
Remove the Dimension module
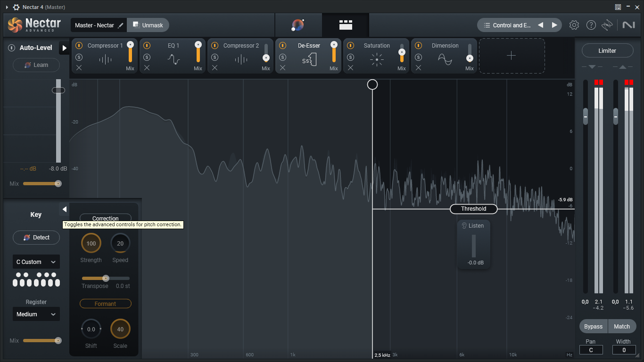[418, 68]
